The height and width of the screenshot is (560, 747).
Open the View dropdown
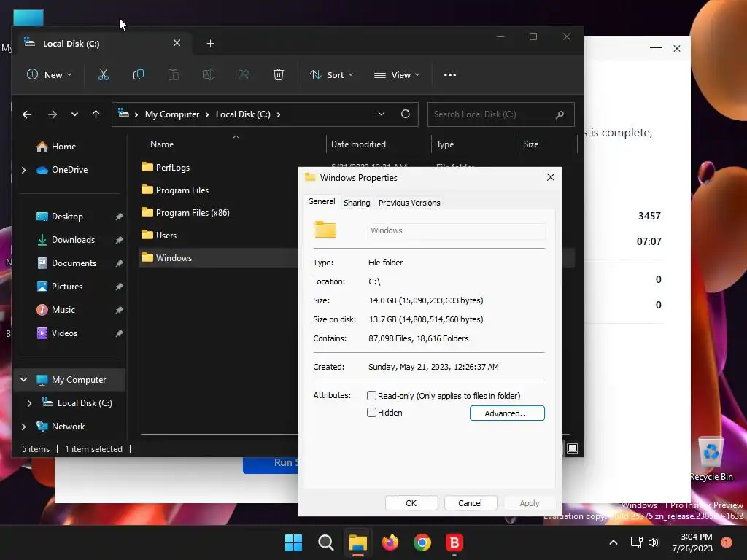(397, 75)
